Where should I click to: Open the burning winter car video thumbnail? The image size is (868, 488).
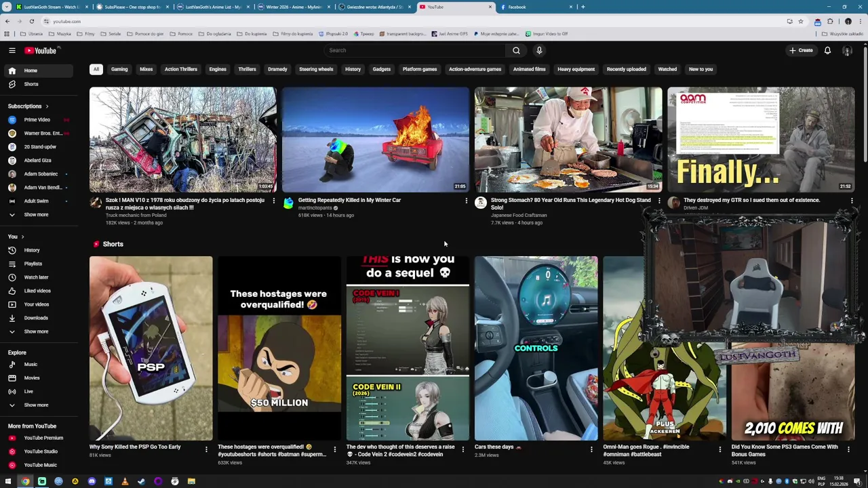pos(376,140)
